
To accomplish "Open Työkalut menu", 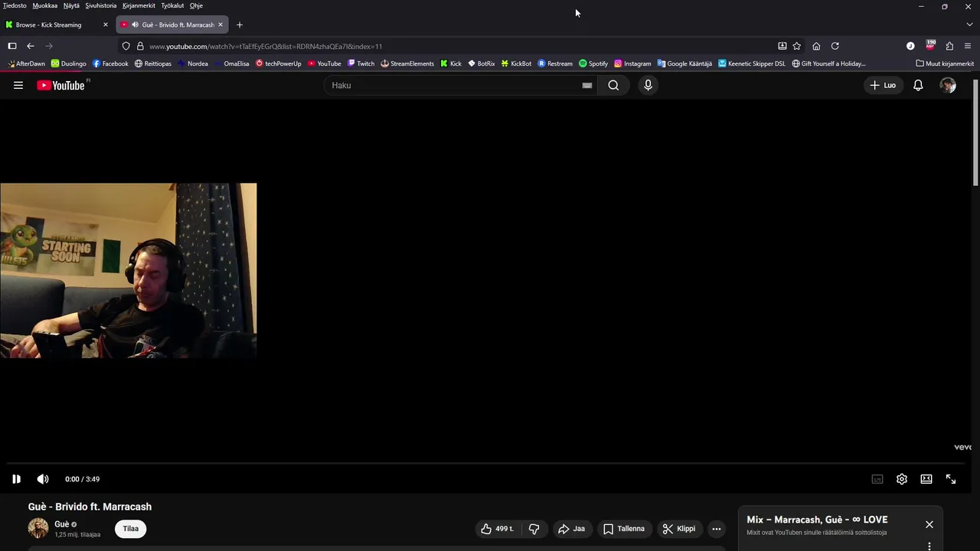I will click(172, 5).
